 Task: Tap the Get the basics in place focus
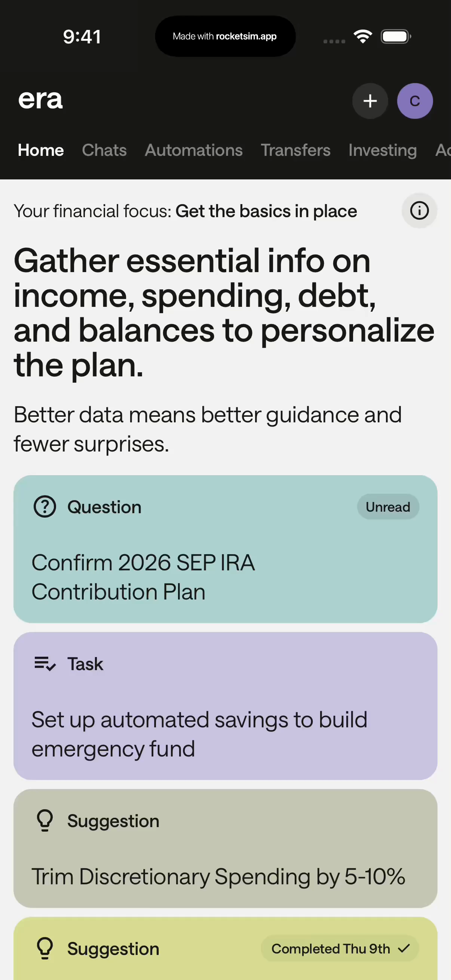pos(266,211)
